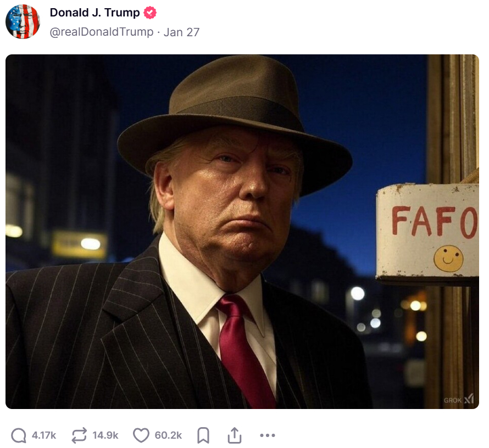
Task: Click the red tie in the photo
Action: (x=246, y=350)
